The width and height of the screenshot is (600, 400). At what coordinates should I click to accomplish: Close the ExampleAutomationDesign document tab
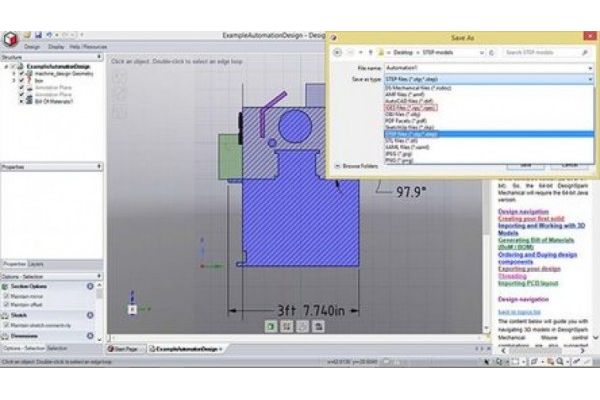tap(221, 349)
